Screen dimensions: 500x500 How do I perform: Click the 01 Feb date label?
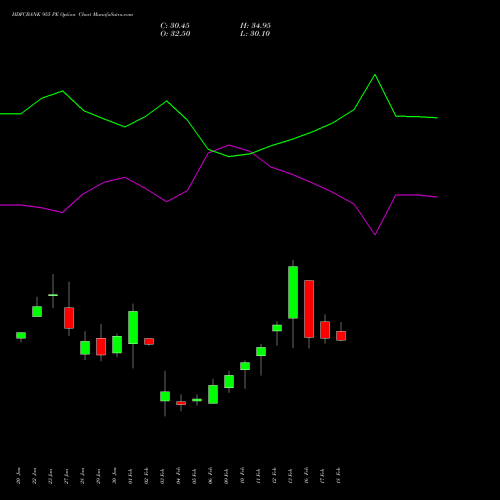(131, 476)
